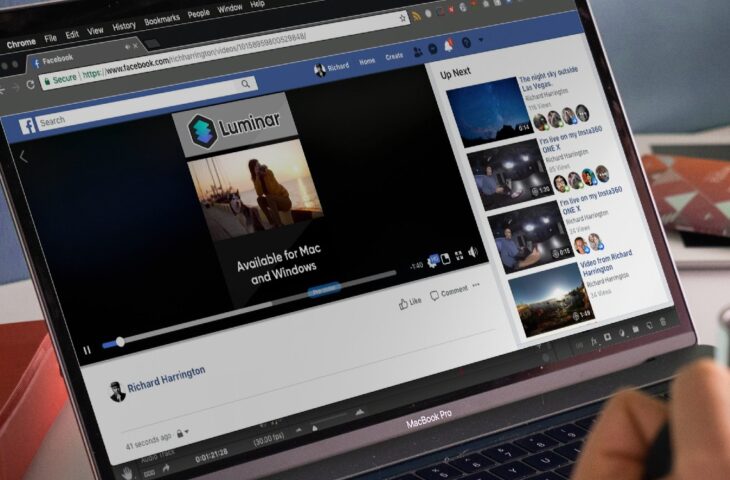Select the hand tool in background app
The width and height of the screenshot is (730, 480).
126,473
